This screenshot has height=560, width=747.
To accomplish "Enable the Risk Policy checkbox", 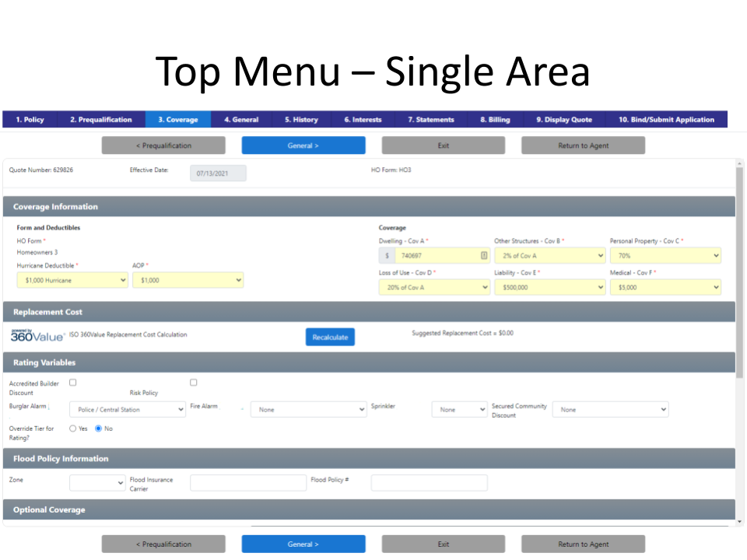I will click(194, 383).
